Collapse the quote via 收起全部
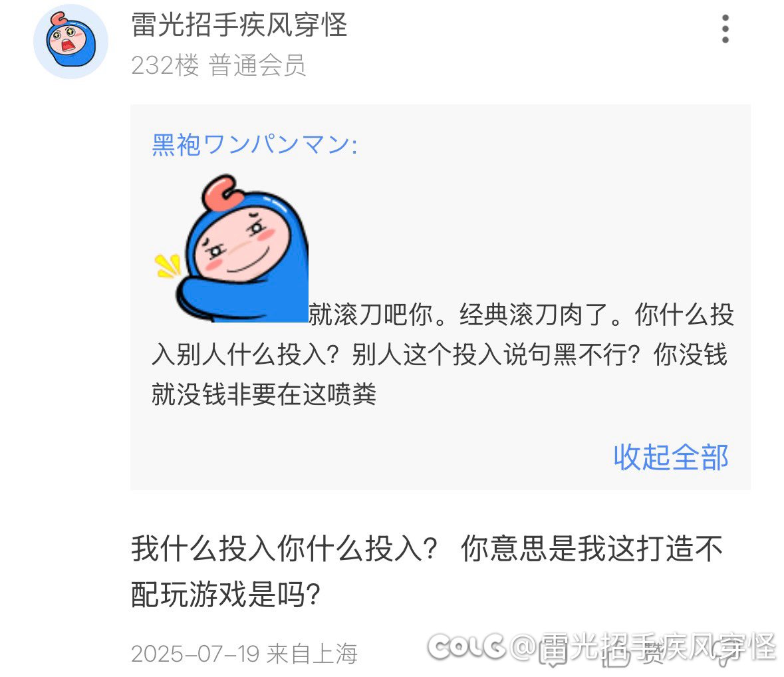 [x=671, y=458]
